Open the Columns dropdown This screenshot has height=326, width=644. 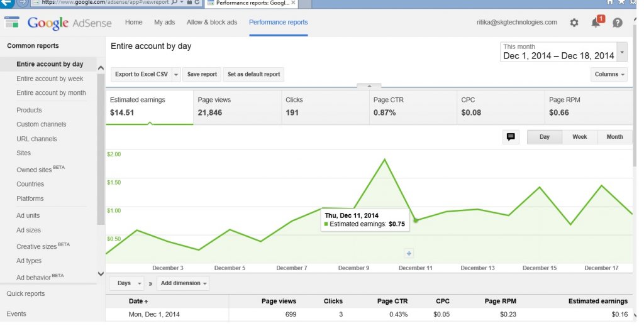pyautogui.click(x=609, y=74)
